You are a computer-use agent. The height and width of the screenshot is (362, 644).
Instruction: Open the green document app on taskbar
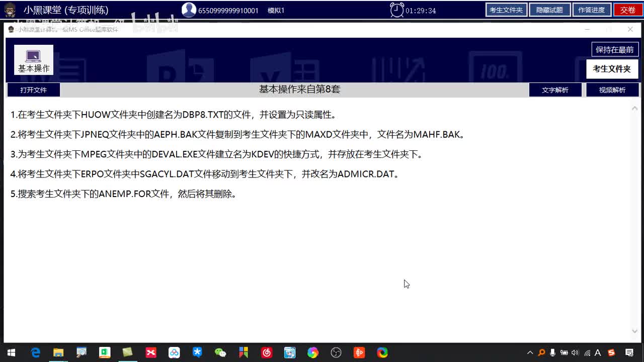pos(105,352)
